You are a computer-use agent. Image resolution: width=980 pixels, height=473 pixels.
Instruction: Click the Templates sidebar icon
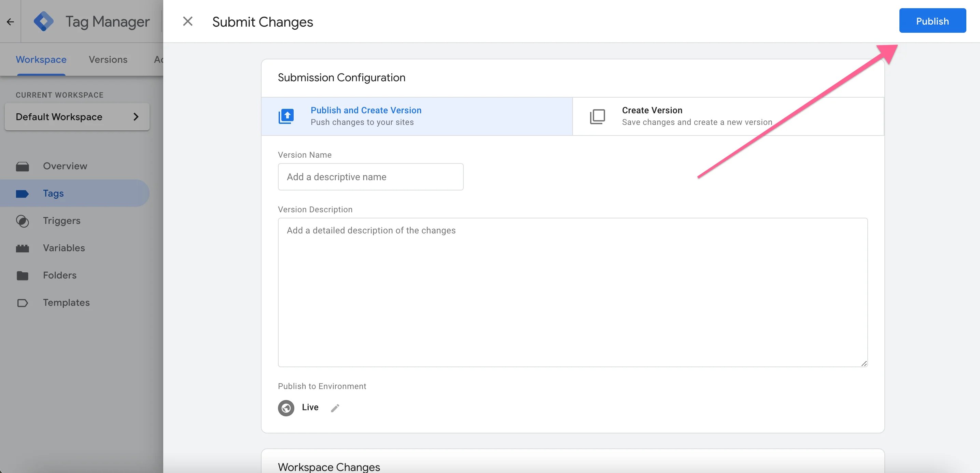tap(23, 303)
